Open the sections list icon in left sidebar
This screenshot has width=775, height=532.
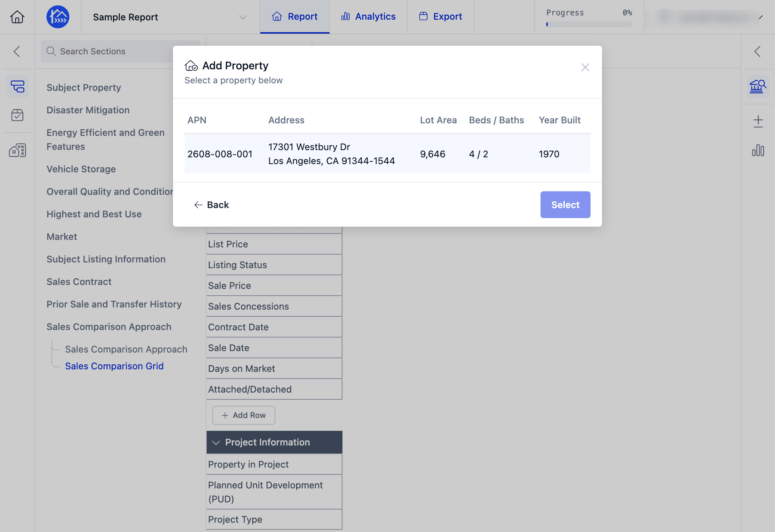[18, 87]
